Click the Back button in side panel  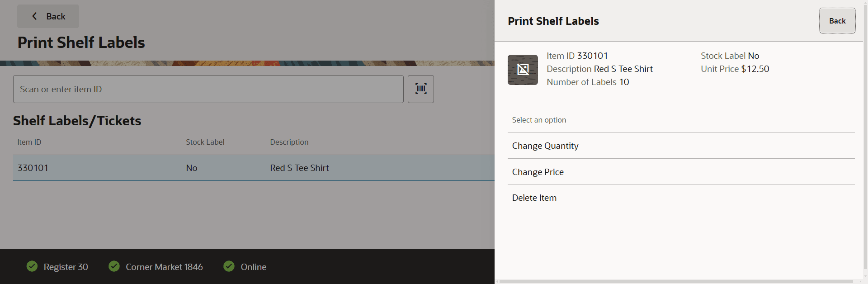(x=837, y=21)
